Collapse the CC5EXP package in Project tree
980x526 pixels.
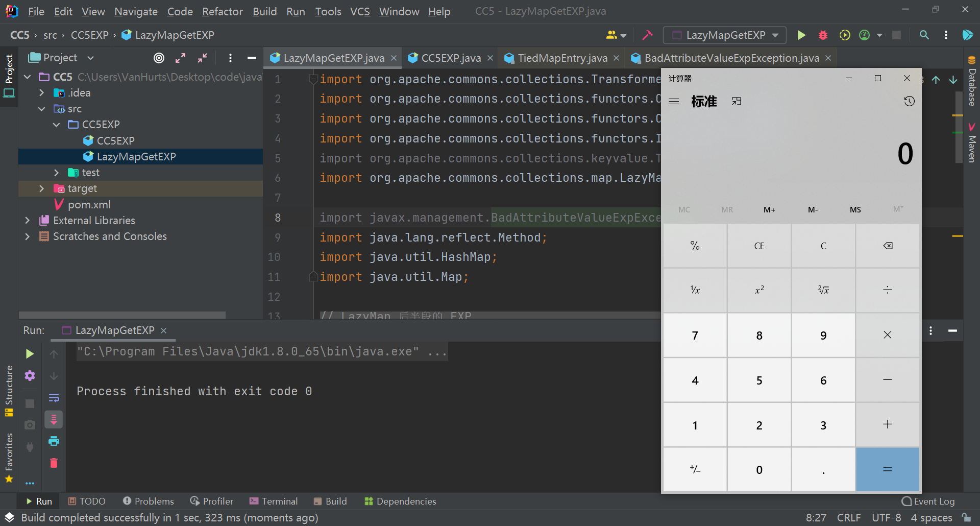click(x=56, y=124)
